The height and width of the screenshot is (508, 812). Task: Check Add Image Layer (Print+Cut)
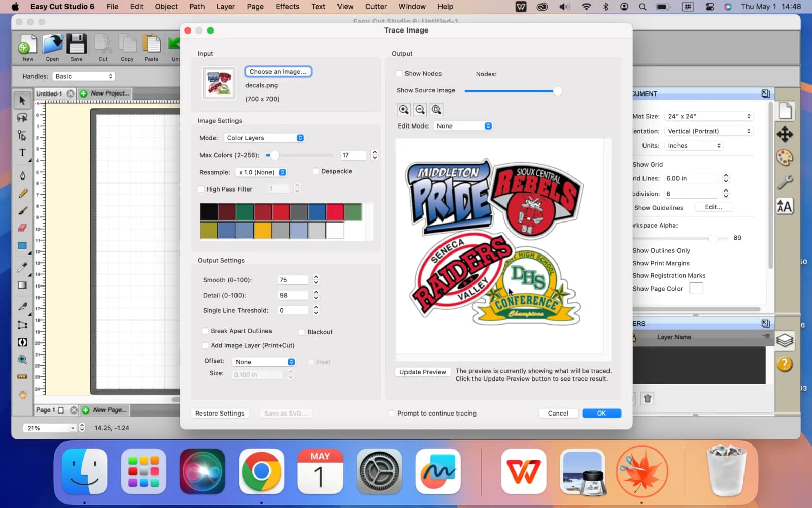(x=205, y=345)
